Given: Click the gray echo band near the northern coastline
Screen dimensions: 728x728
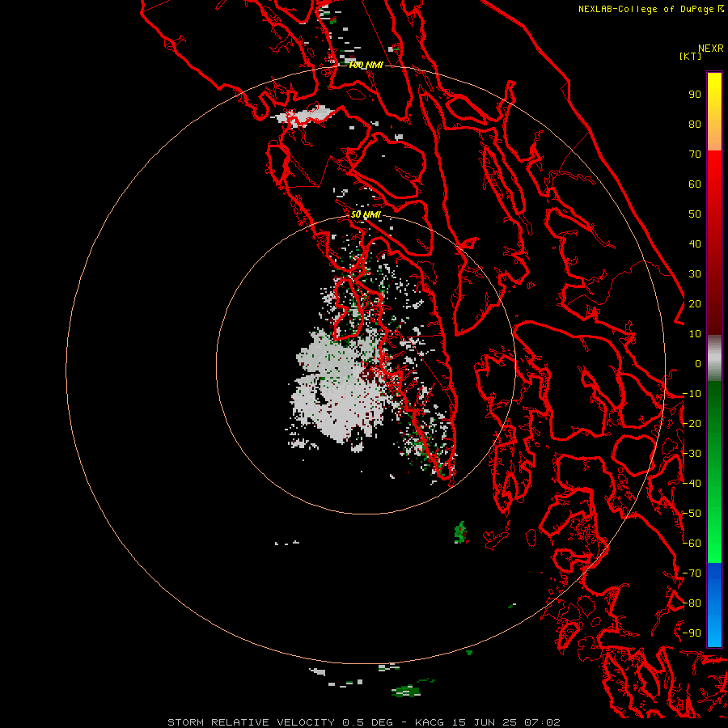Looking at the screenshot, I should 303,115.
